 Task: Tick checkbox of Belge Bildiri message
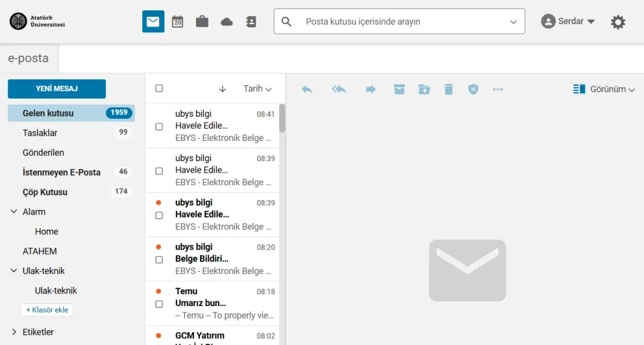(x=159, y=260)
